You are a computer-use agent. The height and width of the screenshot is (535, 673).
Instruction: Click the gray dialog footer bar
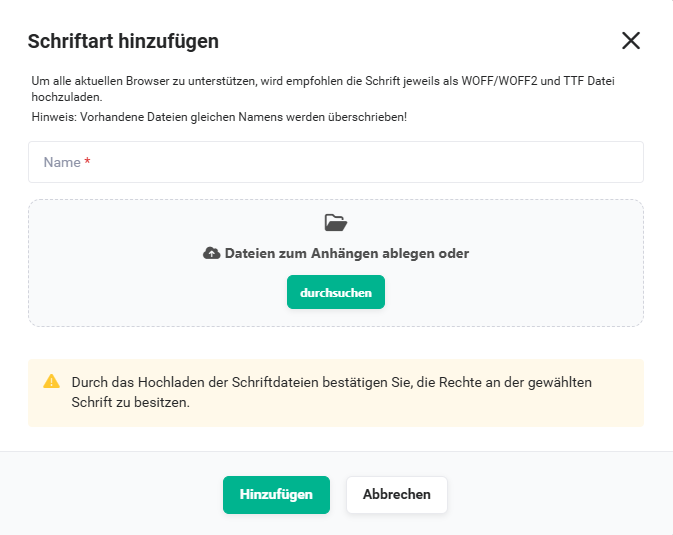point(336,493)
